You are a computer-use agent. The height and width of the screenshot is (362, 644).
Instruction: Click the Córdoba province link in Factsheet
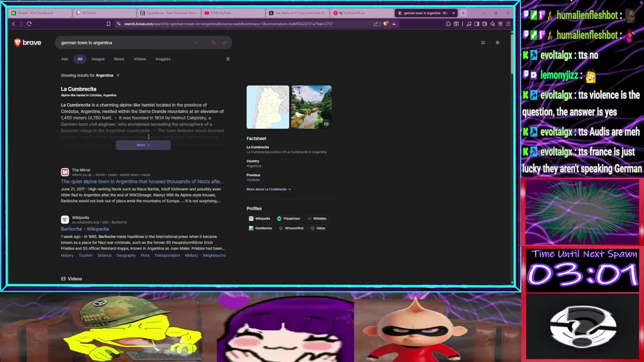(x=253, y=180)
